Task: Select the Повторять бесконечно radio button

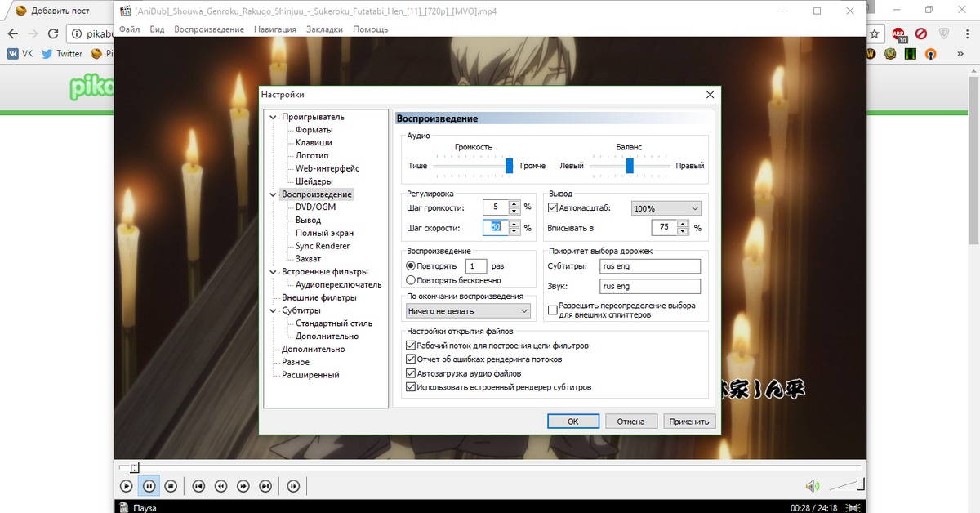Action: click(x=411, y=280)
